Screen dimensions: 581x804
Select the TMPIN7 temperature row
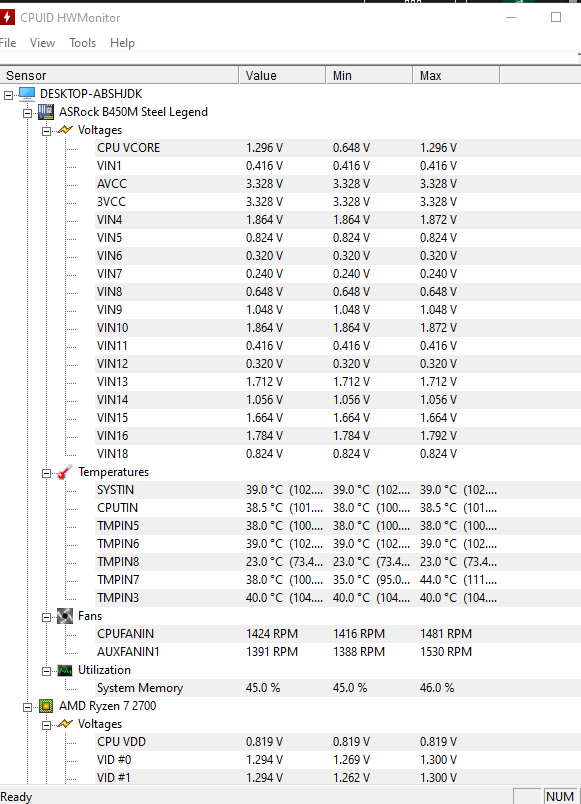(338, 580)
